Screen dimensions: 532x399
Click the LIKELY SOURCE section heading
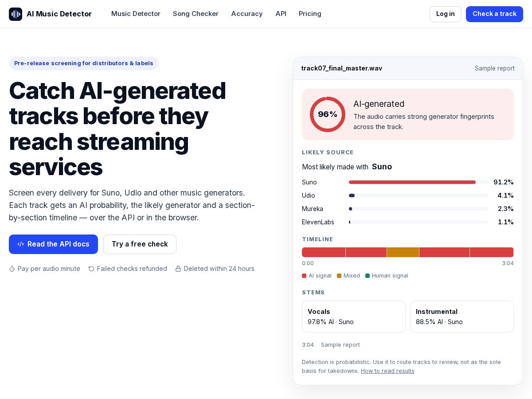(x=328, y=153)
